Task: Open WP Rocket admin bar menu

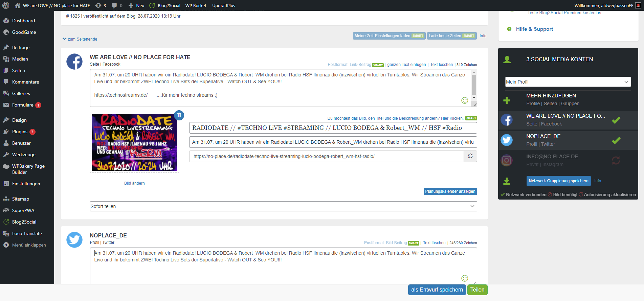Action: 196,5
